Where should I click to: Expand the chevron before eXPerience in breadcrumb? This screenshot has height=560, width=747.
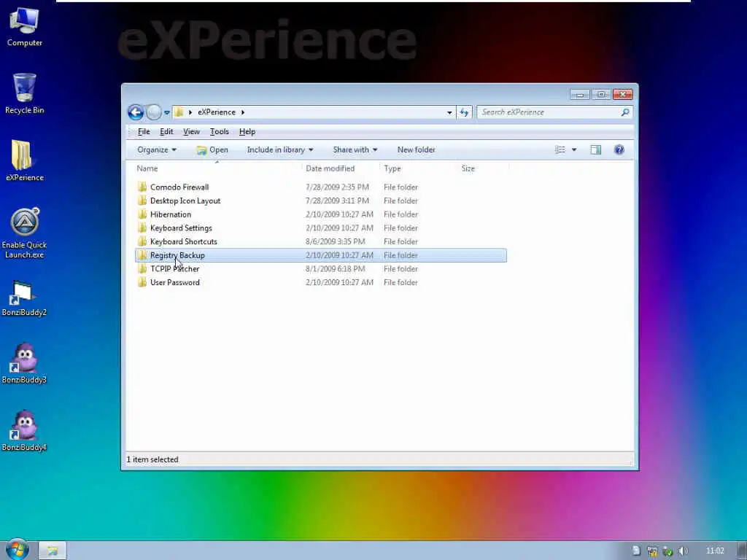coord(190,112)
